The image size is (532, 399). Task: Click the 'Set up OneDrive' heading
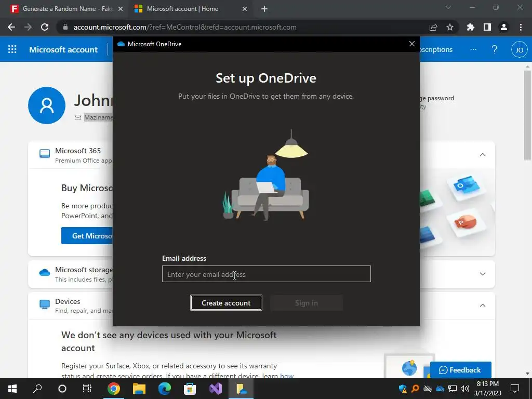[266, 78]
